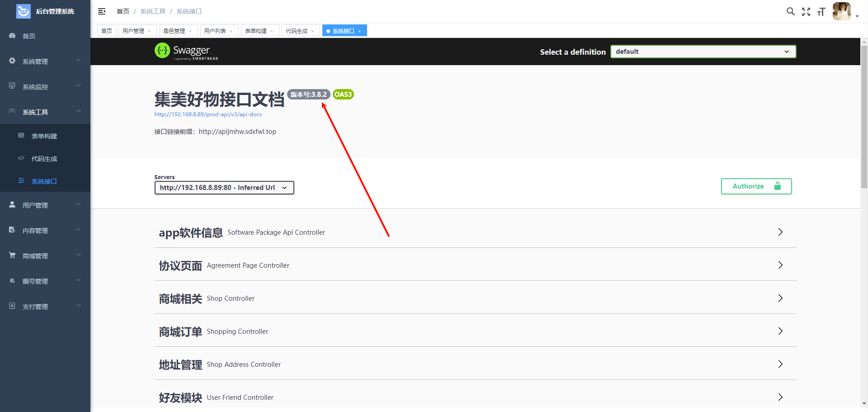The height and width of the screenshot is (412, 868).
Task: Close the 用户列表 tab
Action: (x=231, y=31)
